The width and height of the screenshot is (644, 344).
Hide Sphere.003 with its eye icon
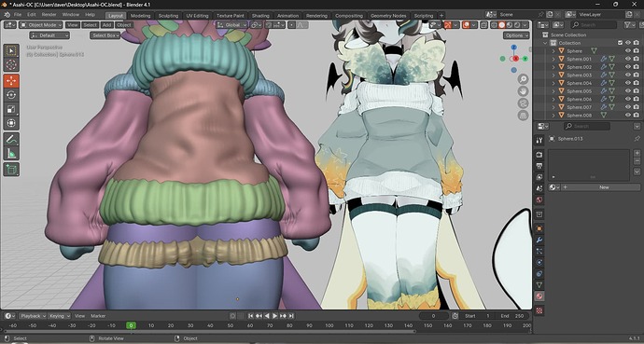tap(627, 75)
